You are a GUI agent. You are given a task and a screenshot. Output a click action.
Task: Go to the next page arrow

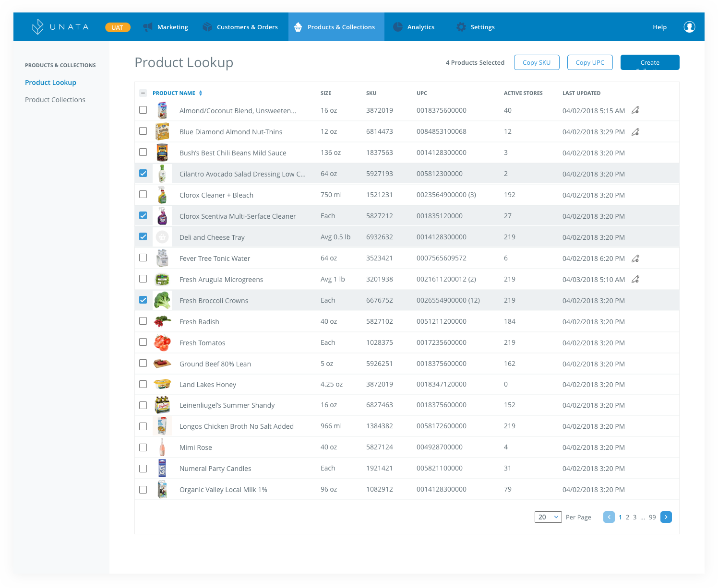click(666, 517)
